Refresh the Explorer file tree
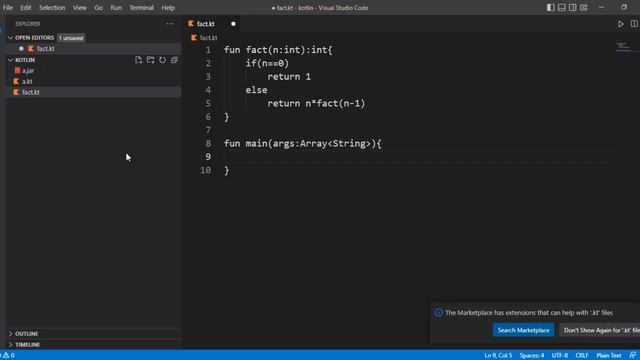The height and width of the screenshot is (360, 640). tap(162, 60)
